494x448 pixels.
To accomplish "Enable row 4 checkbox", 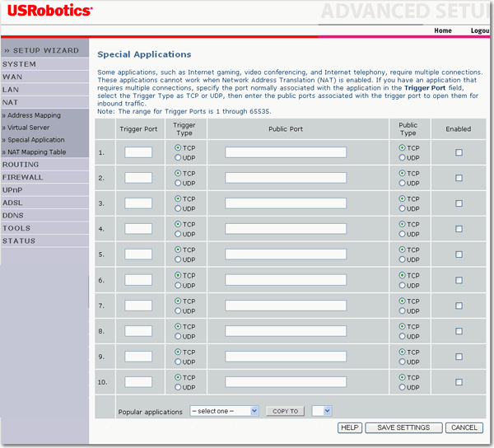I will pyautogui.click(x=459, y=229).
